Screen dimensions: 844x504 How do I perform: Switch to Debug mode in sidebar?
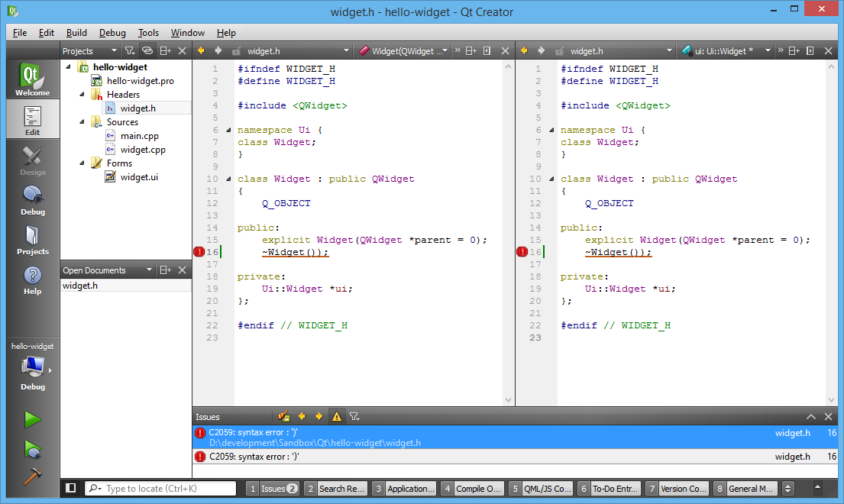pos(32,200)
